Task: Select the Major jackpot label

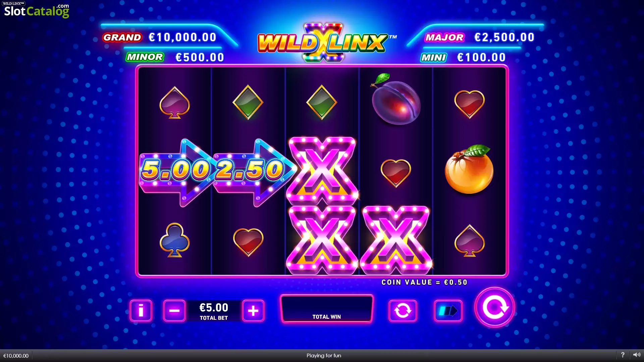Action: pyautogui.click(x=444, y=38)
